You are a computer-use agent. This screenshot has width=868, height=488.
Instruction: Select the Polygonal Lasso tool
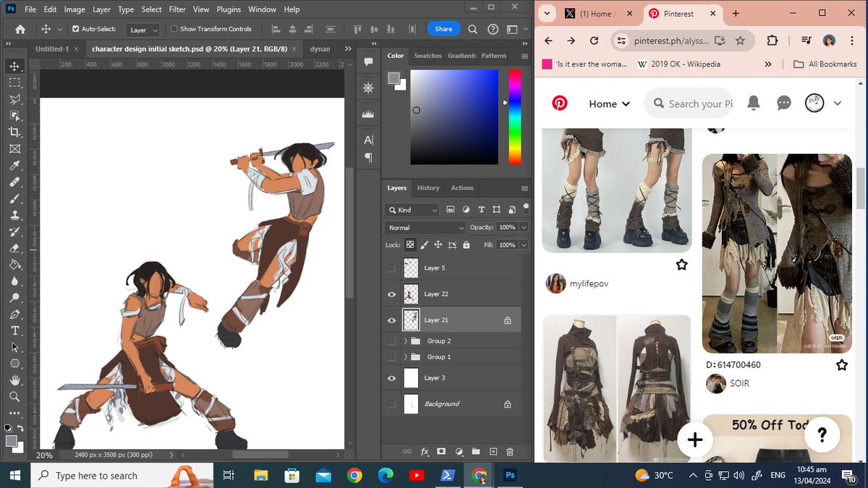14,99
